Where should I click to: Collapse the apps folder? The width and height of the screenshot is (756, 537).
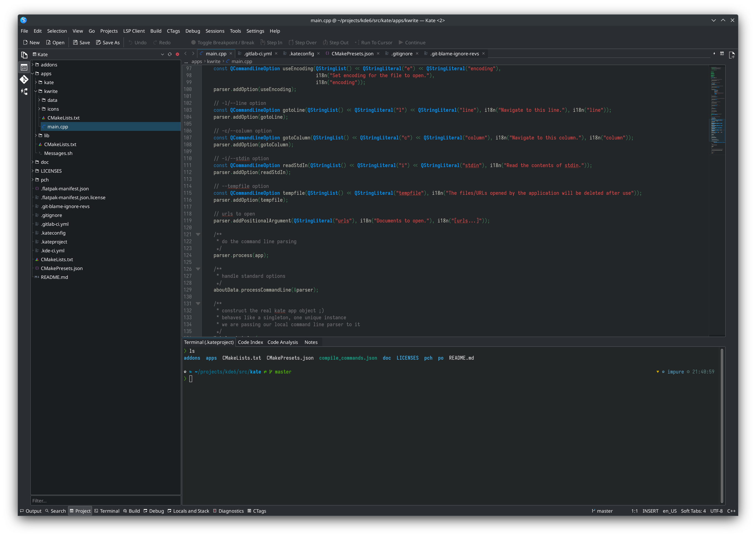click(33, 73)
